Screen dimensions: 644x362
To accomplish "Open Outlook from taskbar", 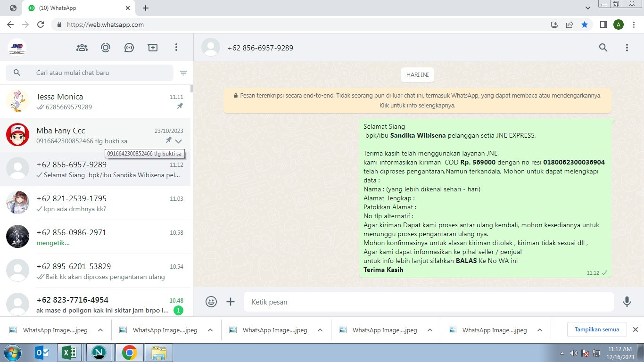I will (x=42, y=353).
